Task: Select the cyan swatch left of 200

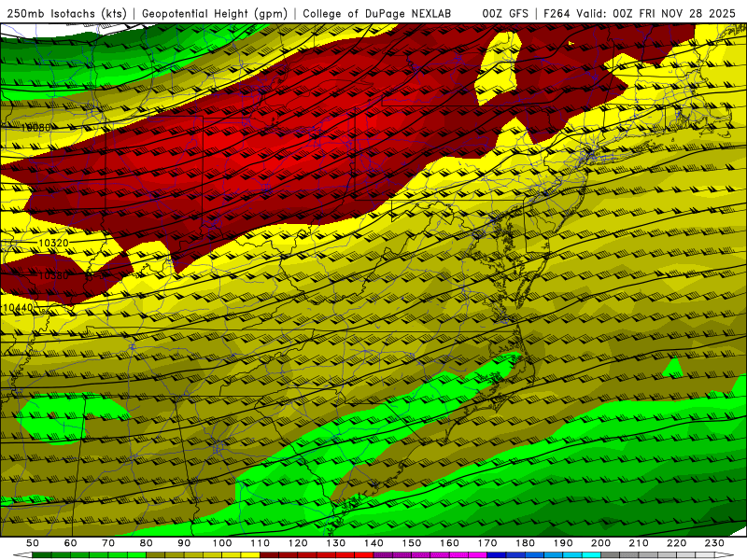Action: [x=592, y=555]
